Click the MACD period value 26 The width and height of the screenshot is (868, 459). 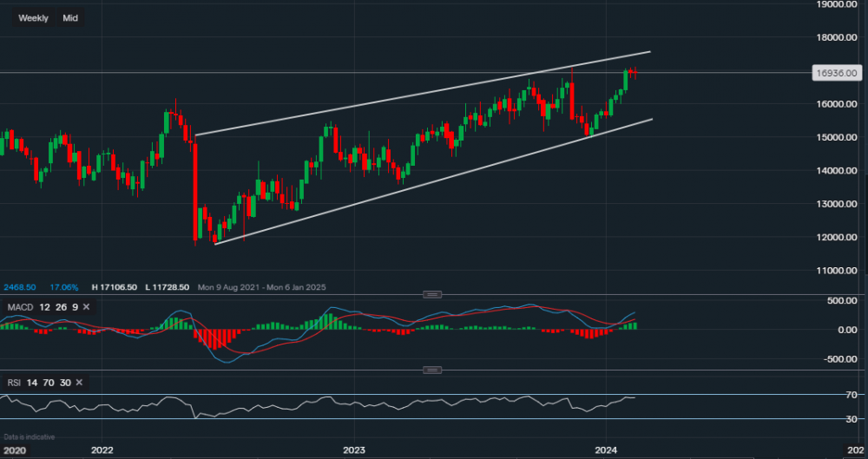60,307
